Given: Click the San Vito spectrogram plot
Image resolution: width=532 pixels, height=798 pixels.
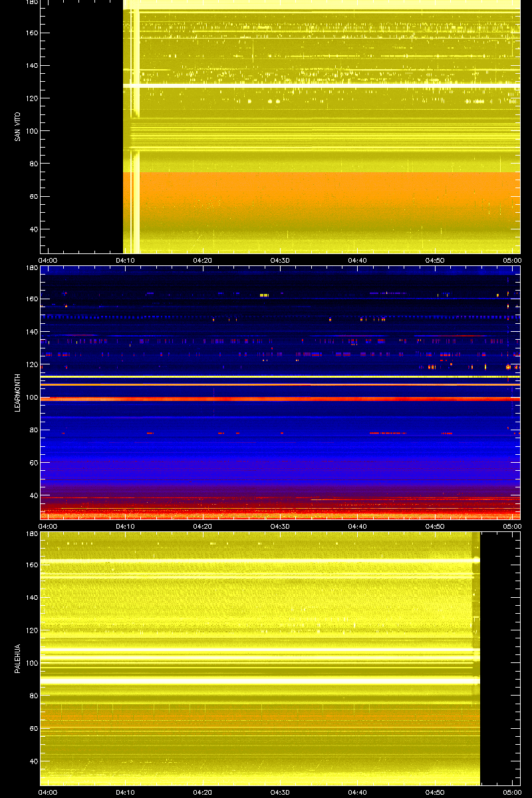Looking at the screenshot, I should 280,126.
